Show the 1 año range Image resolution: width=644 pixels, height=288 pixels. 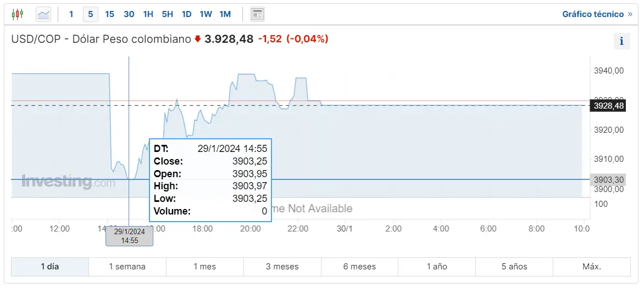[x=437, y=267]
